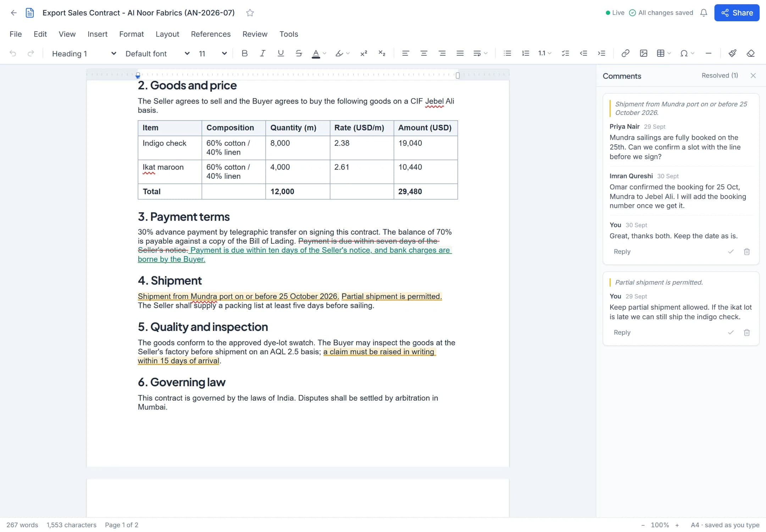Show Resolved (1) comments
Screen dimensions: 766x532
click(720, 76)
